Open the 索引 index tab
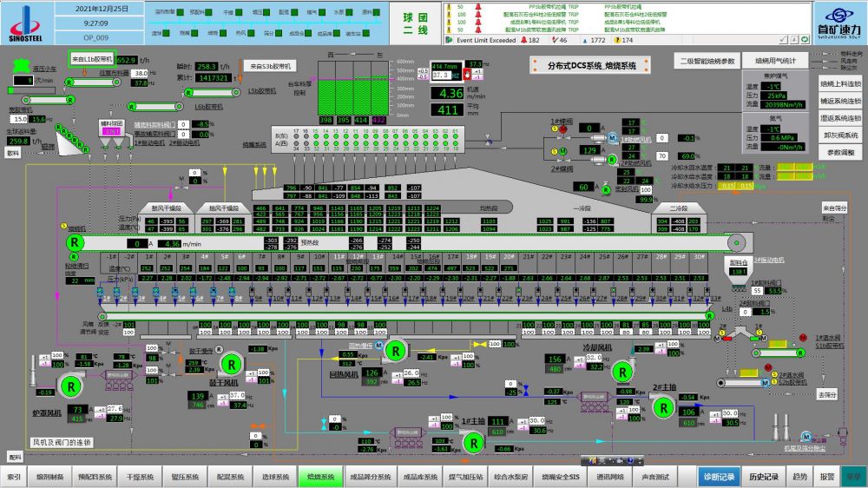This screenshot has height=488, width=868. pos(14,477)
